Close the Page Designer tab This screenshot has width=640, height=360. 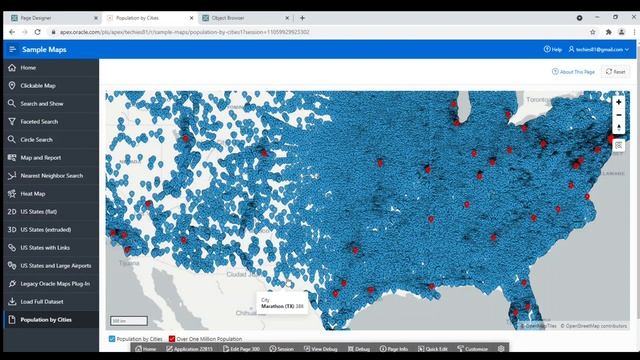click(96, 18)
